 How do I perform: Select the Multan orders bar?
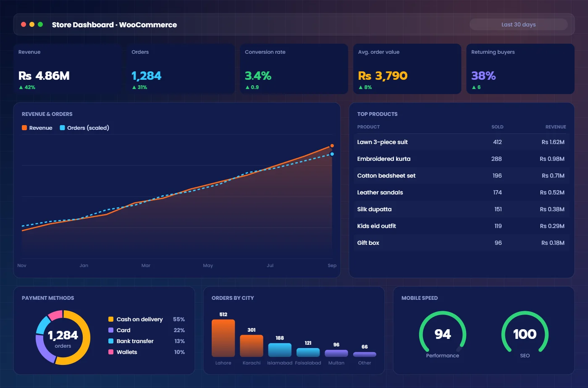[336, 353]
